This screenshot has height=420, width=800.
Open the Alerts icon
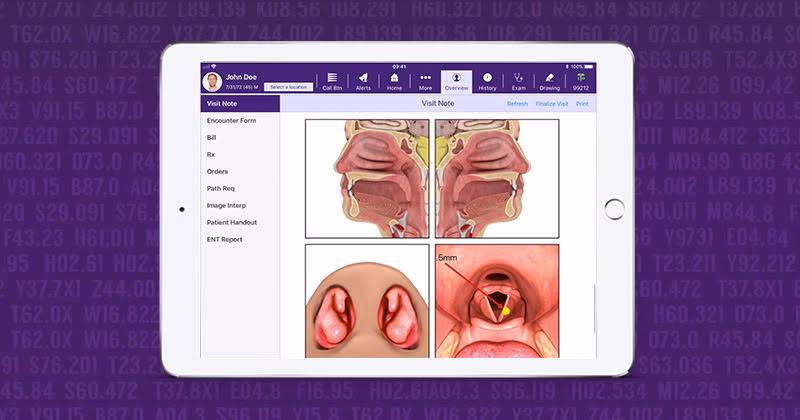click(363, 81)
